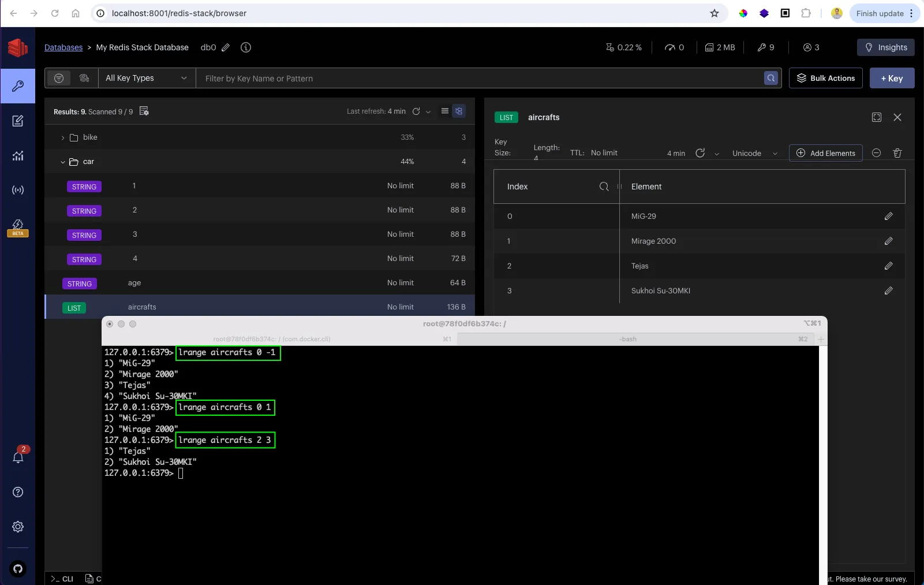Open the Analysis tools chart icon
This screenshot has height=585, width=924.
[18, 155]
